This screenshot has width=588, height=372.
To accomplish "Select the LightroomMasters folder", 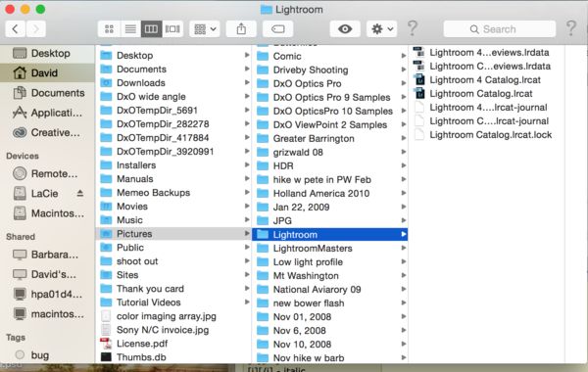I will [x=330, y=248].
